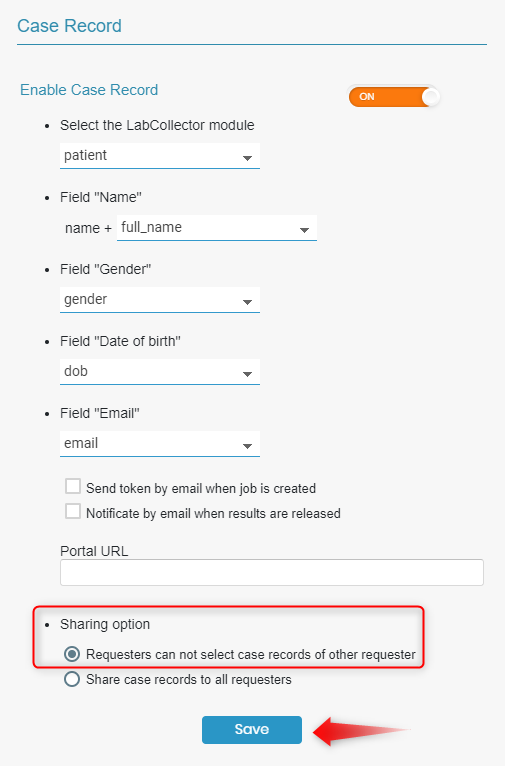Click the Select the LabCollector module label
The image size is (505, 766).
click(x=157, y=125)
